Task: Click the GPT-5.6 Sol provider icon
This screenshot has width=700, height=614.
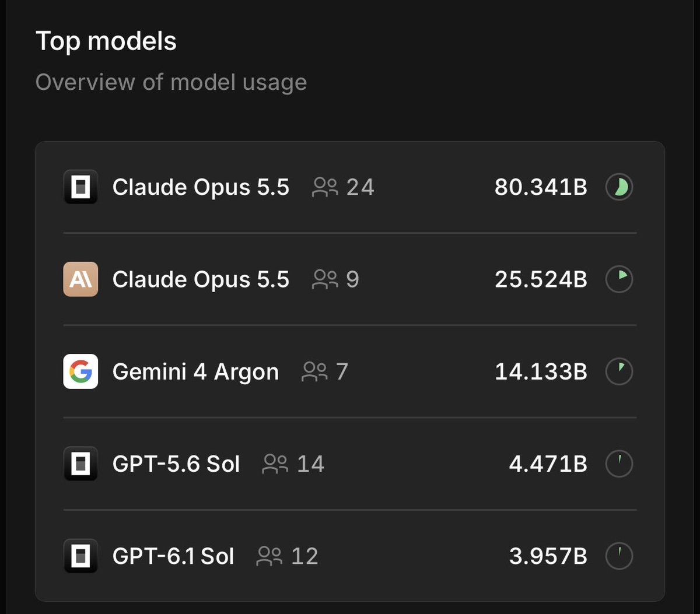Action: coord(80,464)
